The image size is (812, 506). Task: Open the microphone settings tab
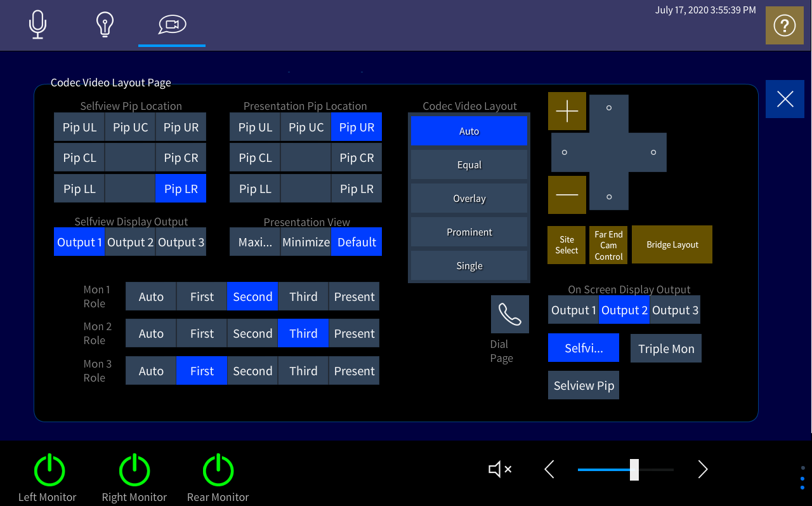[x=37, y=24]
